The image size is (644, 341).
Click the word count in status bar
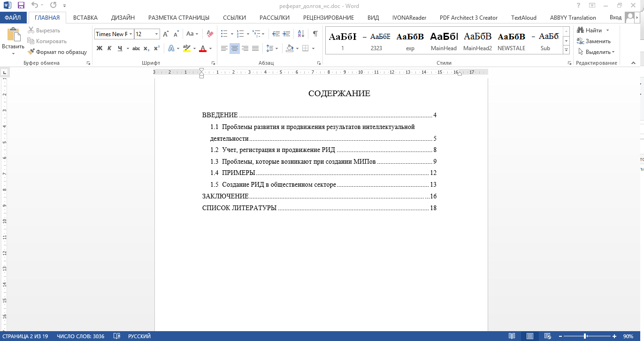(x=80, y=336)
